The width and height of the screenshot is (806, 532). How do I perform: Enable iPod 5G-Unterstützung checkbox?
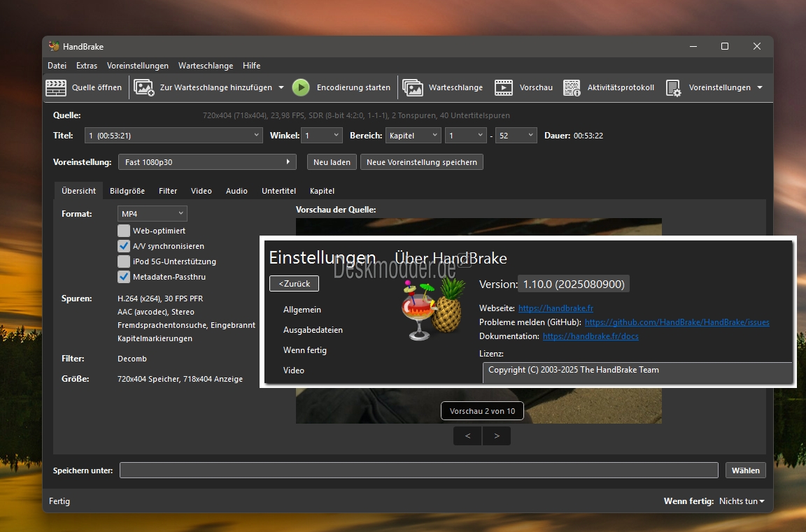pos(123,261)
